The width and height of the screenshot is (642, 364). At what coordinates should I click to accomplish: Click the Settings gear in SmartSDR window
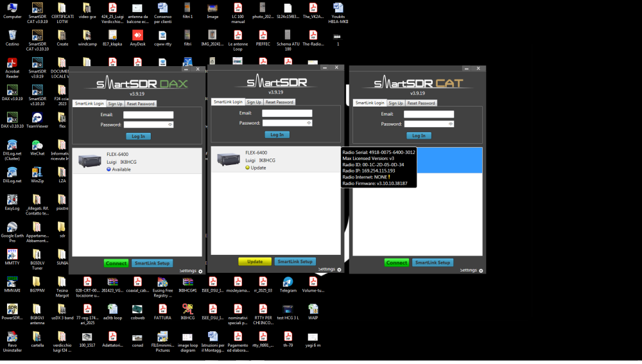[339, 270]
